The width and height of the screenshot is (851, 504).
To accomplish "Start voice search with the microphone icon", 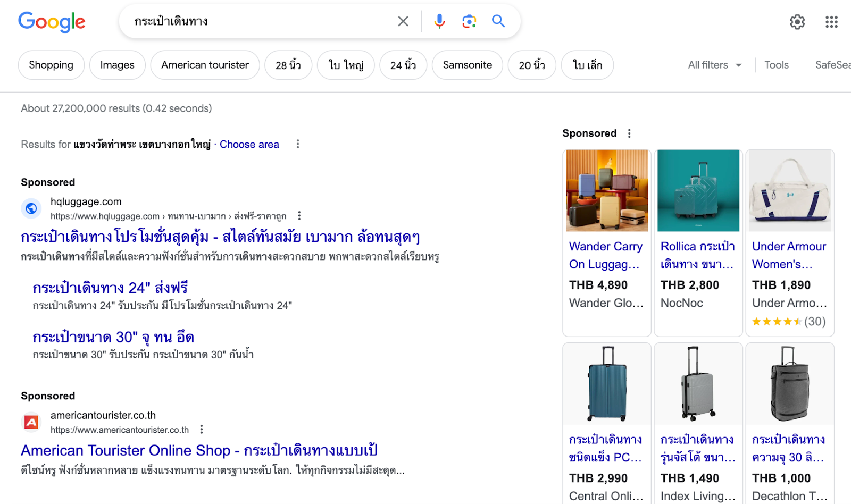I will tap(439, 21).
